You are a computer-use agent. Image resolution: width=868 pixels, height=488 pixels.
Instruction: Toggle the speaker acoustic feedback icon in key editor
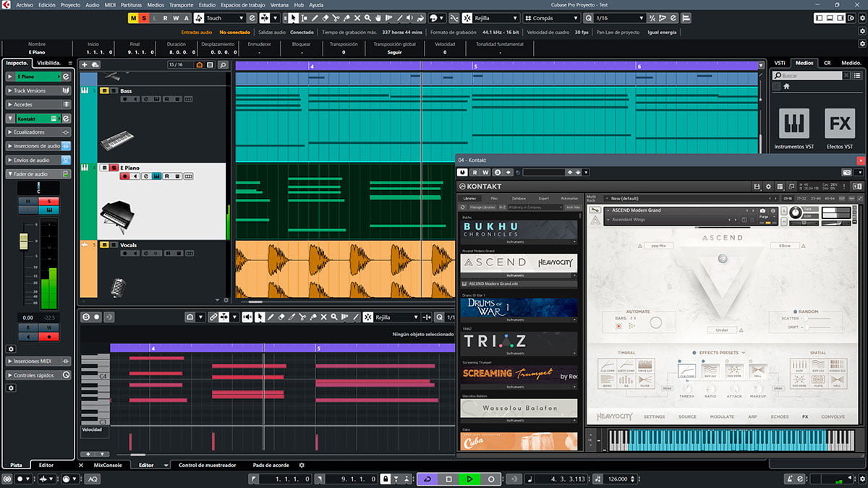click(x=248, y=317)
